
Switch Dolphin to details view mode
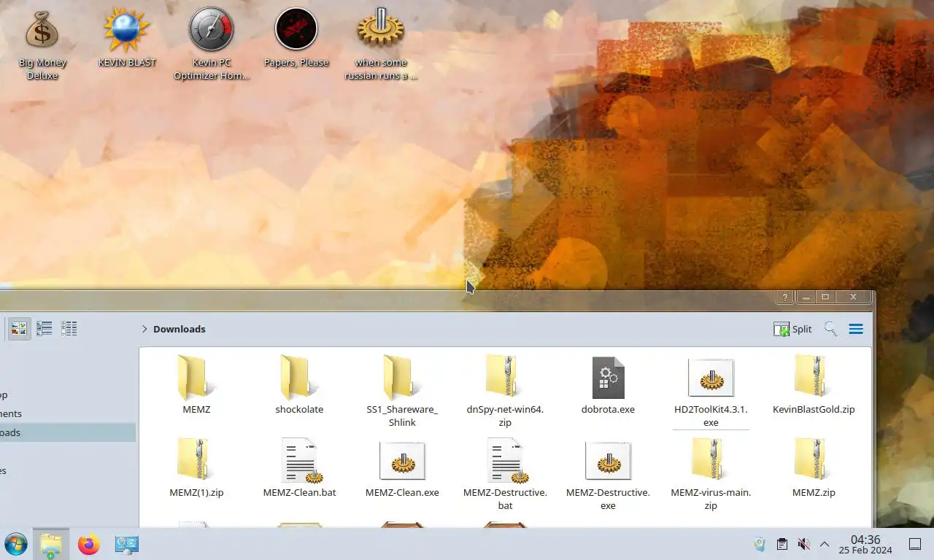[69, 329]
